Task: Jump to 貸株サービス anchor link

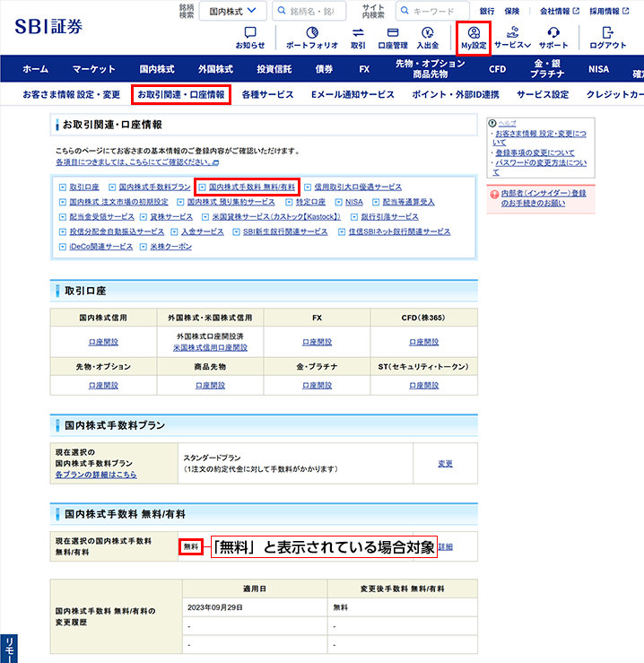Action: tap(171, 216)
